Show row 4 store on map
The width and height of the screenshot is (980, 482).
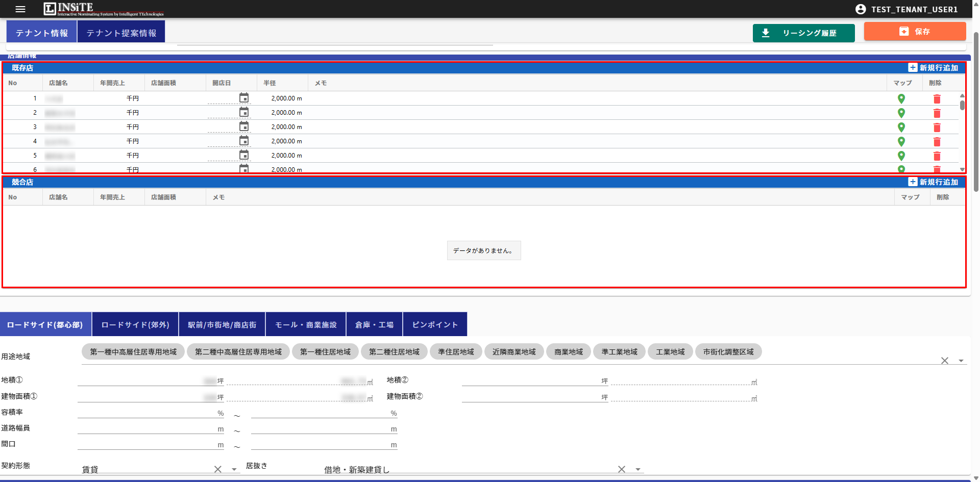point(901,141)
